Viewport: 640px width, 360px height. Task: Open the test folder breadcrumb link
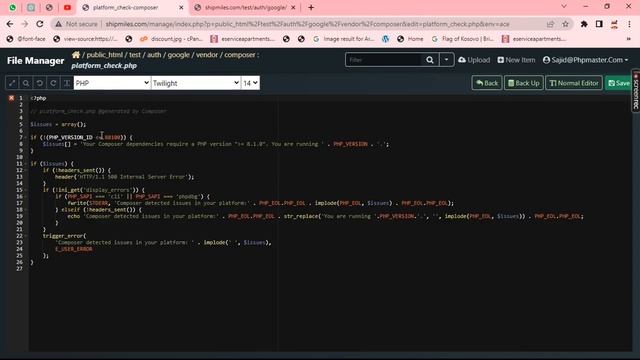click(x=135, y=55)
